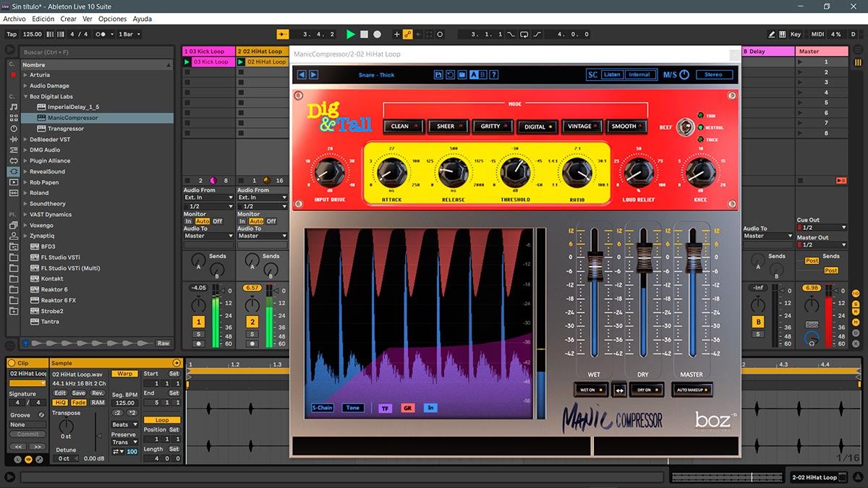Expand the Soundtheory folder
The height and width of the screenshot is (488, 868).
[25, 204]
